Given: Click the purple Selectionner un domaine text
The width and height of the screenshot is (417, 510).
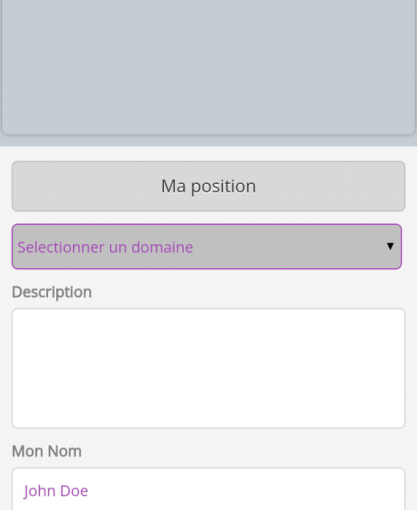Looking at the screenshot, I should point(105,247).
